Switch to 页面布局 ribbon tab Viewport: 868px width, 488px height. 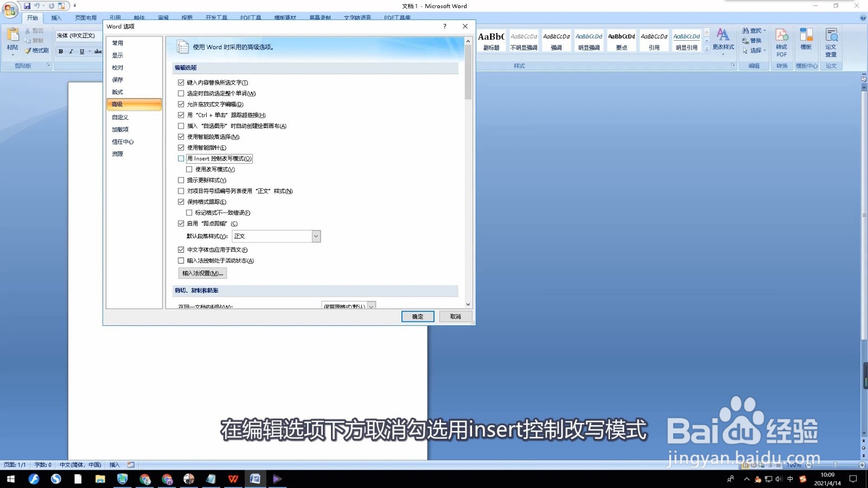coord(86,18)
